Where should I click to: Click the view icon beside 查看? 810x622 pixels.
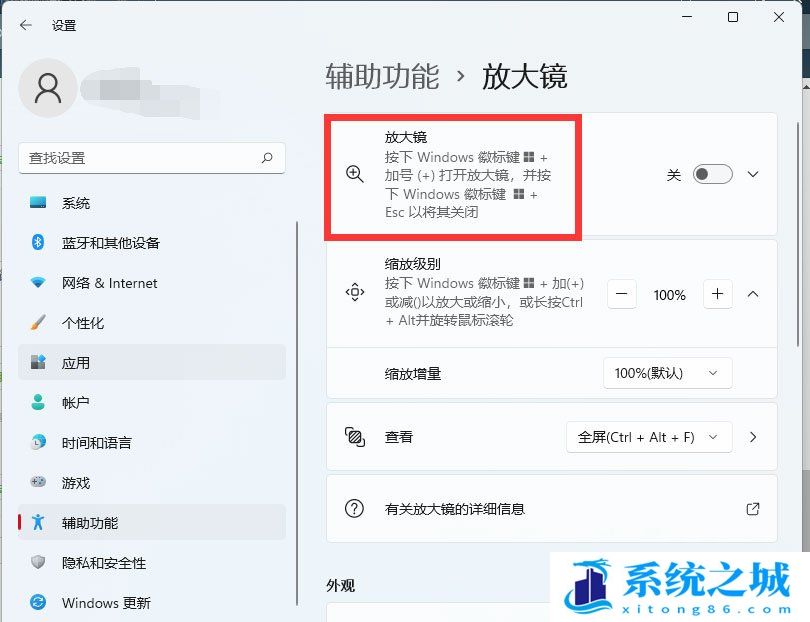354,437
